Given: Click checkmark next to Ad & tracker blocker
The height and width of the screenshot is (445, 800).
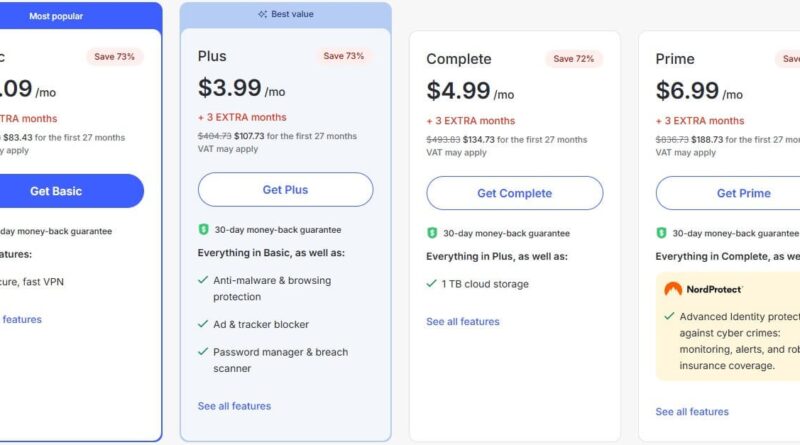Looking at the screenshot, I should [x=203, y=324].
